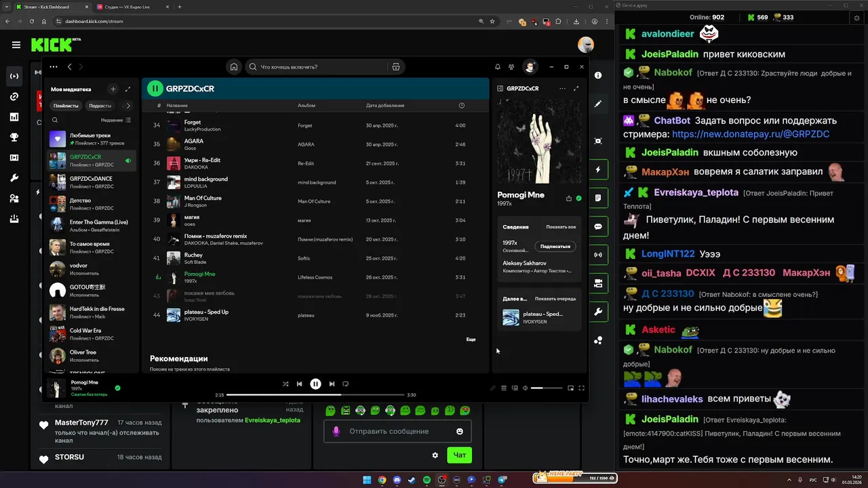Adjust the Spotify volume slider
868x488 pixels.
[x=547, y=388]
